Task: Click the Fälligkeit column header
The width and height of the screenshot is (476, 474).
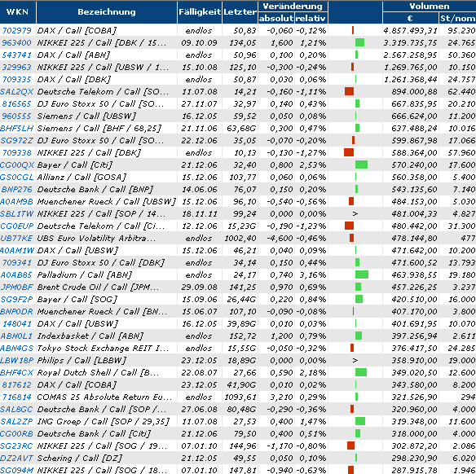Action: [200, 12]
